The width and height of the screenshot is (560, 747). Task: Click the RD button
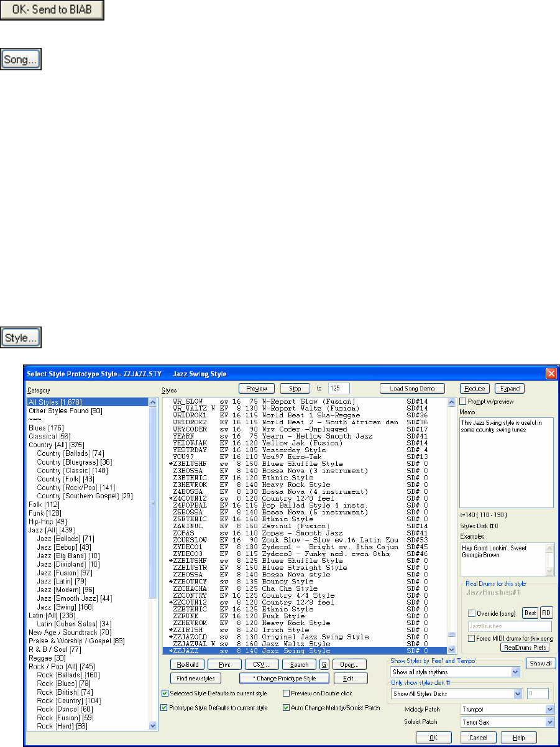click(x=546, y=615)
